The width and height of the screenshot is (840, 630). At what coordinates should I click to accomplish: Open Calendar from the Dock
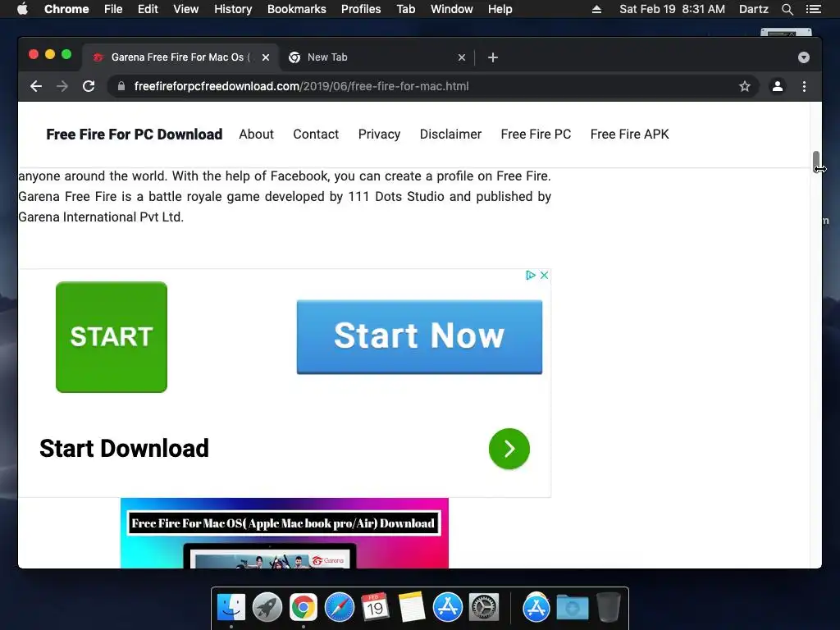coord(375,608)
